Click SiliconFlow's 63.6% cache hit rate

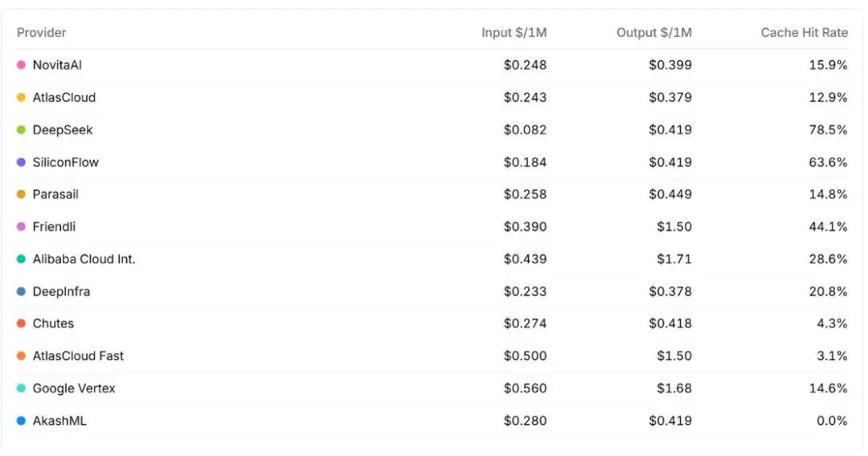pos(828,162)
